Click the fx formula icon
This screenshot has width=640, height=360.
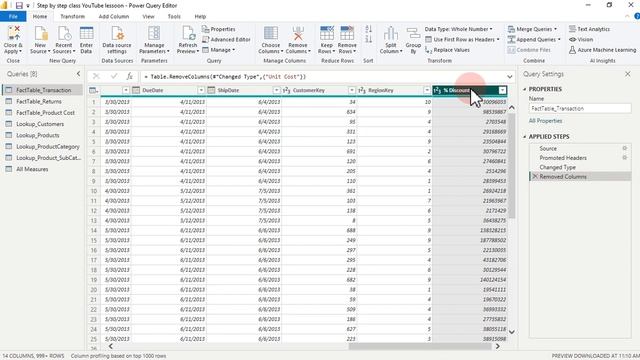[x=129, y=76]
